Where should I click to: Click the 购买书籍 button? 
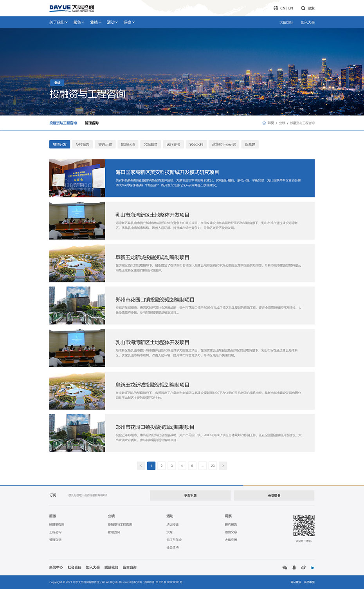pyautogui.click(x=190, y=495)
